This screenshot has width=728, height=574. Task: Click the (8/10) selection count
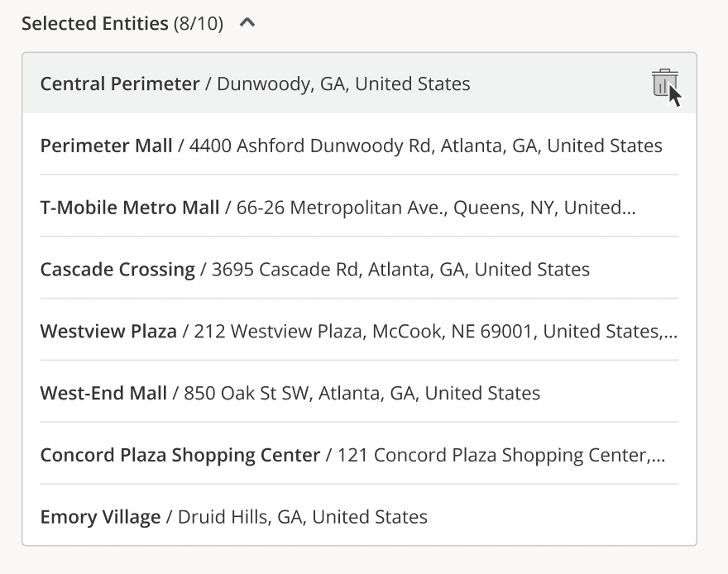click(199, 23)
